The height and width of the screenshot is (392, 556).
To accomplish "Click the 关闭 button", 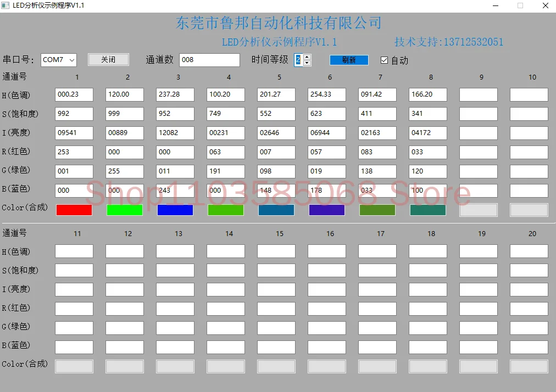I will [108, 59].
